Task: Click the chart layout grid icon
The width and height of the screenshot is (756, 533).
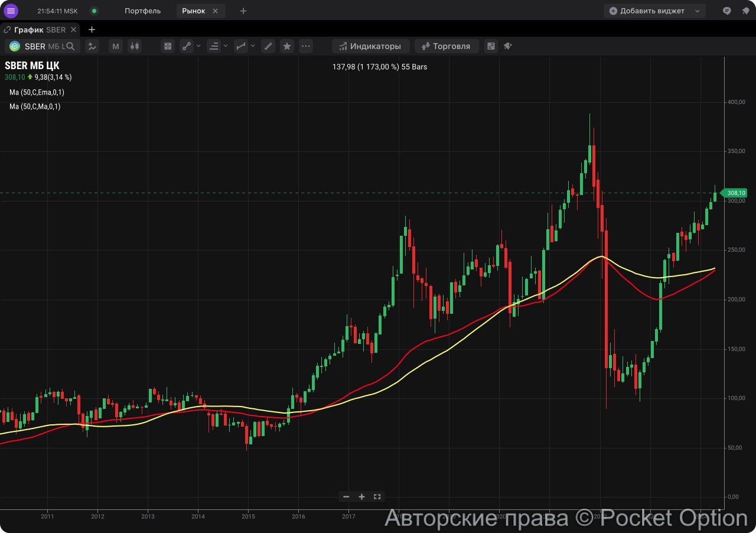Action: pos(168,46)
